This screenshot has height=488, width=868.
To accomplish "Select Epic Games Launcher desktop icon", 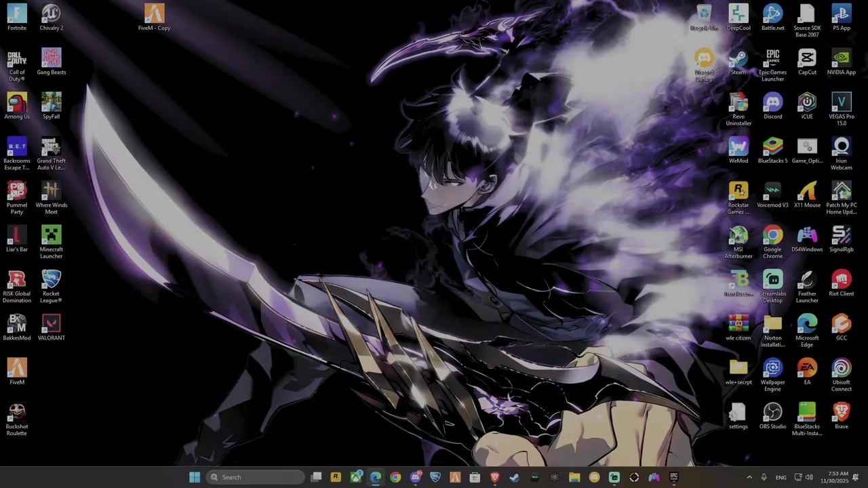I will [x=773, y=65].
